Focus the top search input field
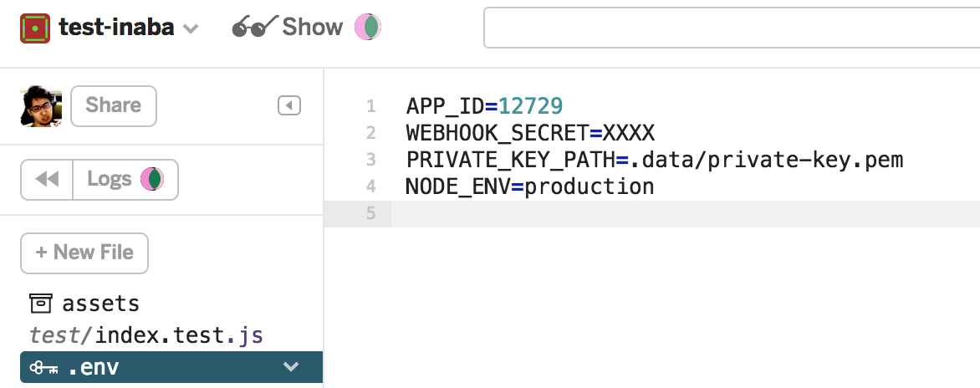Image resolution: width=980 pixels, height=388 pixels. coord(732,28)
